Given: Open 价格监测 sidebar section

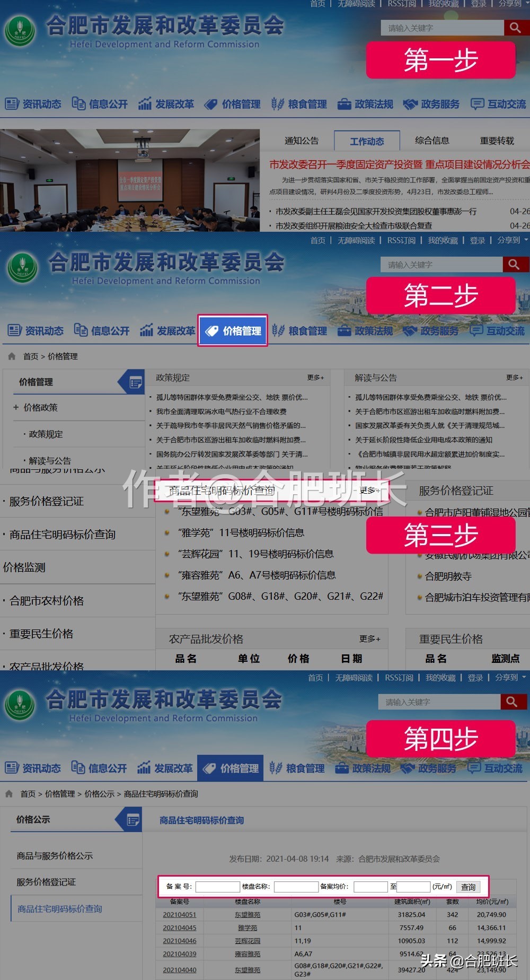Looking at the screenshot, I should [24, 567].
